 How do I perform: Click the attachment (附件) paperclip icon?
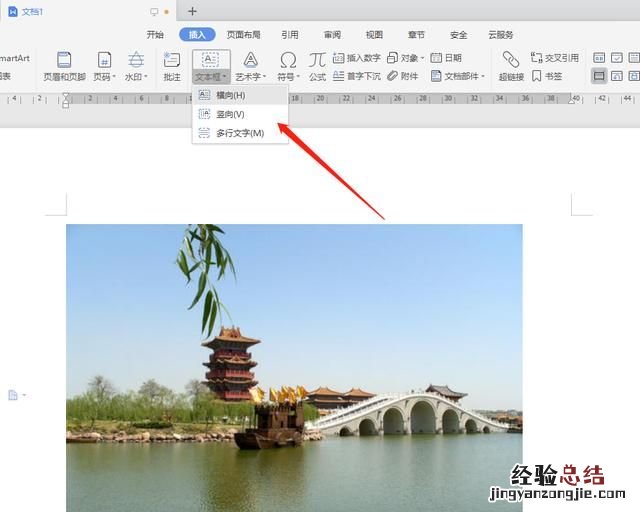392,76
